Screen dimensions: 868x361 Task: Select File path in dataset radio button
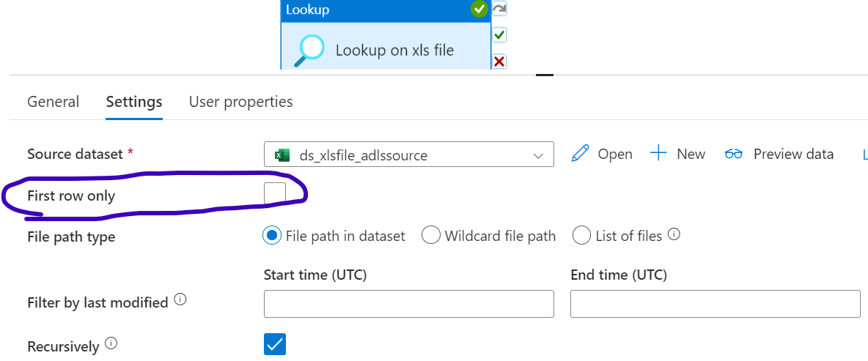coord(271,236)
